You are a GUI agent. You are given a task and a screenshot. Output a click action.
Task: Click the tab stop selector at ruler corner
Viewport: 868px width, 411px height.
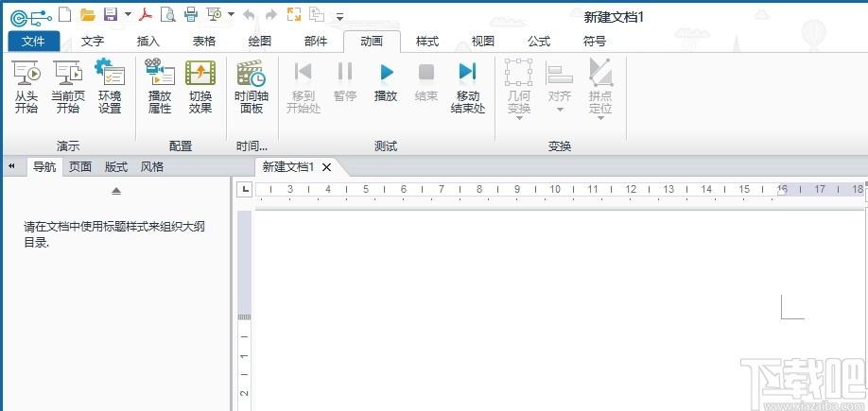point(245,190)
